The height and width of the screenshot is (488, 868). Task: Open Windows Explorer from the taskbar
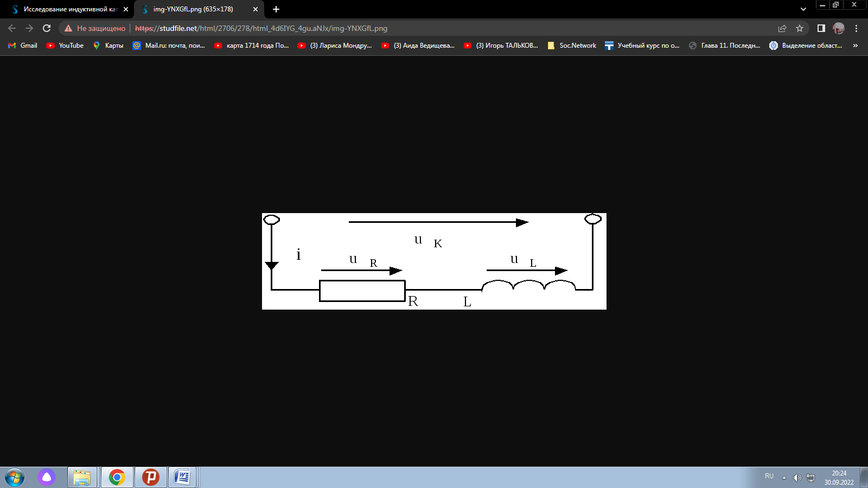(82, 477)
